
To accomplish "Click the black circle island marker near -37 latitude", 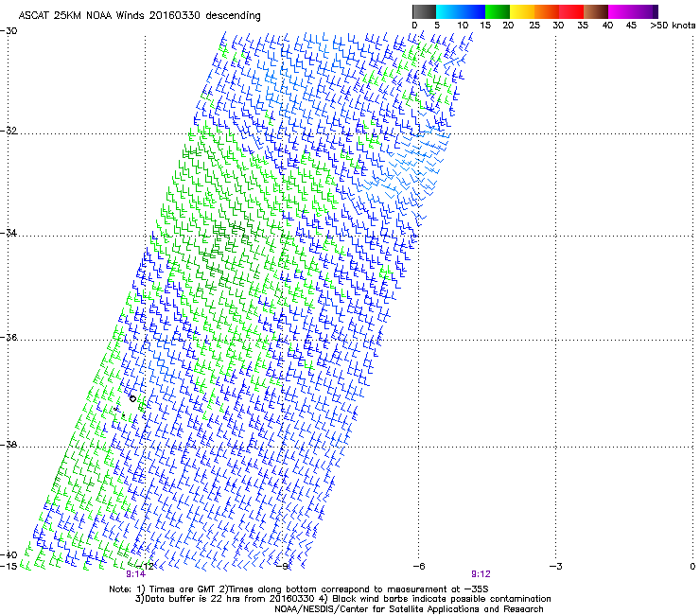I will pos(132,398).
